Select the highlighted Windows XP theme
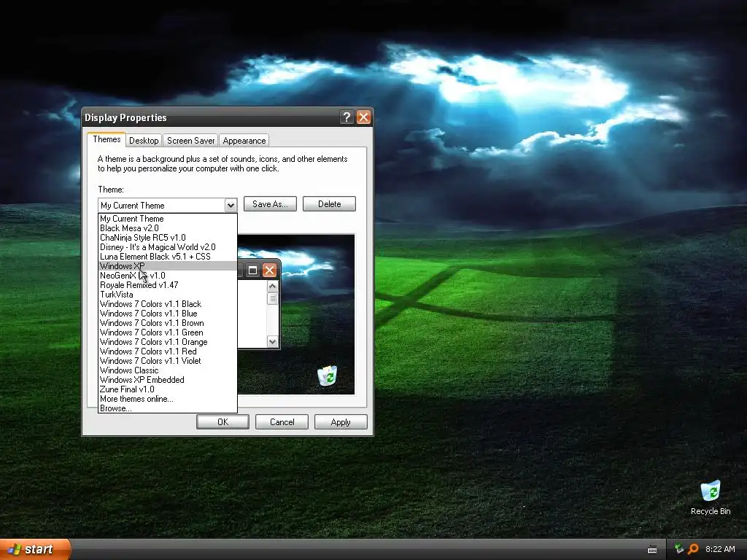Image resolution: width=747 pixels, height=560 pixels. (x=168, y=265)
